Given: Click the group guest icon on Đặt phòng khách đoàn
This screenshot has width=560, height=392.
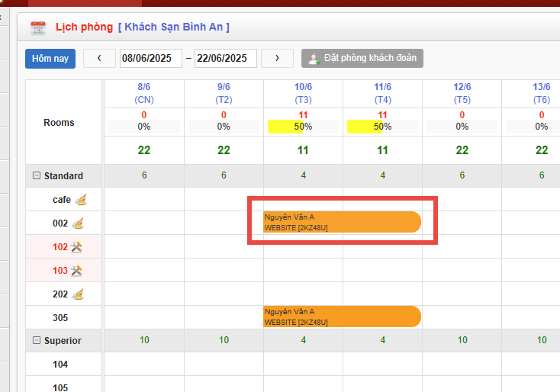Looking at the screenshot, I should pos(314,59).
